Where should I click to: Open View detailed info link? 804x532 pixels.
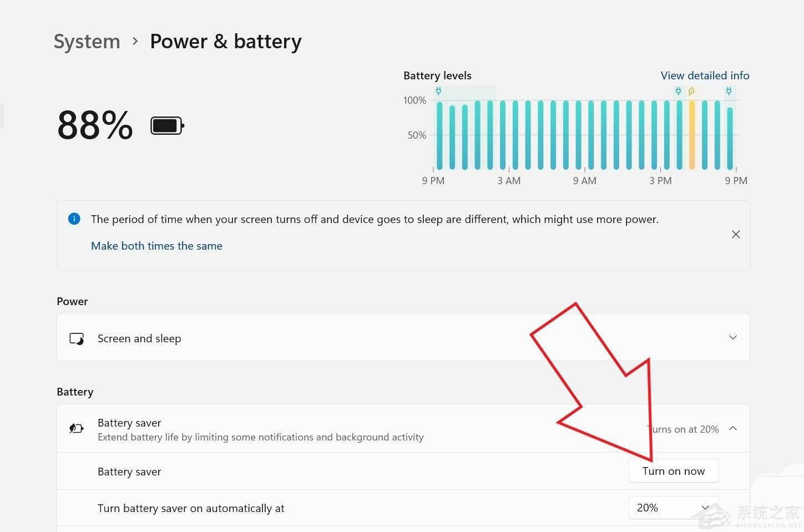705,75
